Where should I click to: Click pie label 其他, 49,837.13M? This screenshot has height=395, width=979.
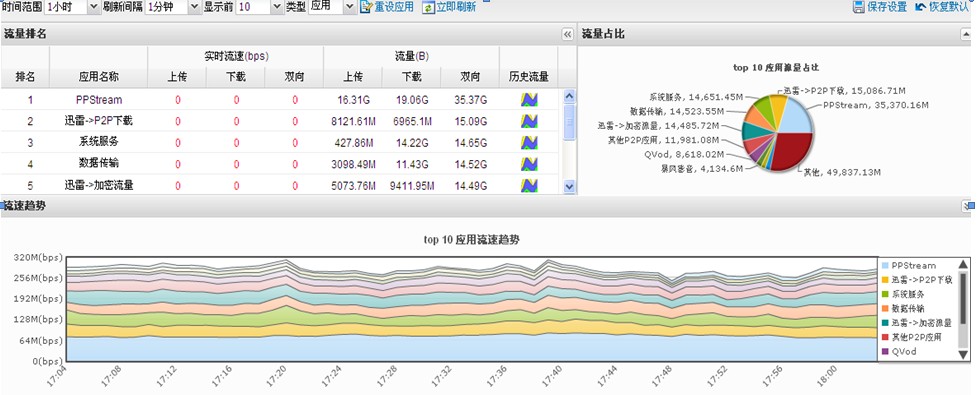click(x=841, y=172)
